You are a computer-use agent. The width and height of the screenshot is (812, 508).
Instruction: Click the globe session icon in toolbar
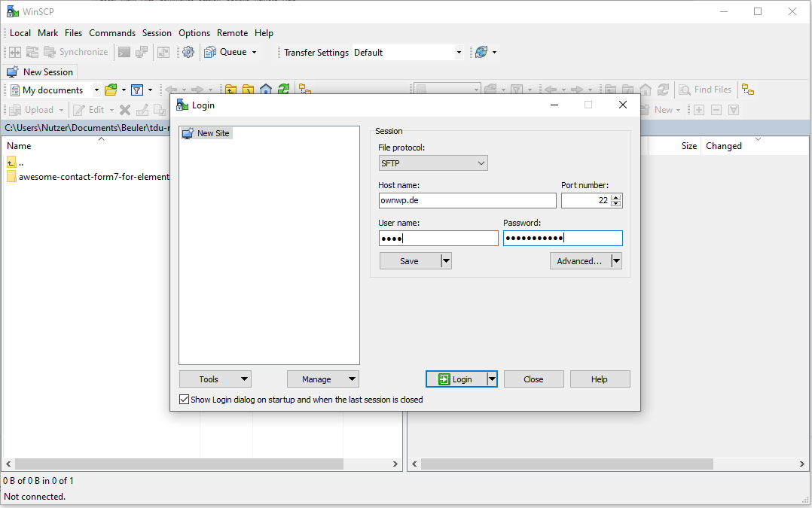[481, 52]
